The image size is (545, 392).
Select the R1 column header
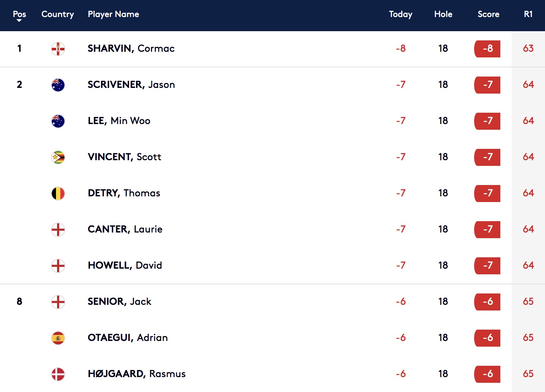click(x=528, y=14)
